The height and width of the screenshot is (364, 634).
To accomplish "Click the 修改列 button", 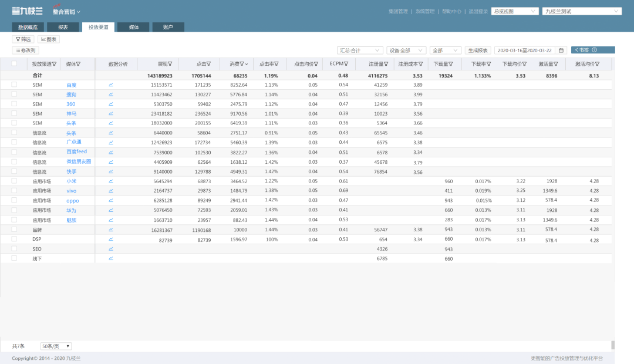I will point(26,50).
